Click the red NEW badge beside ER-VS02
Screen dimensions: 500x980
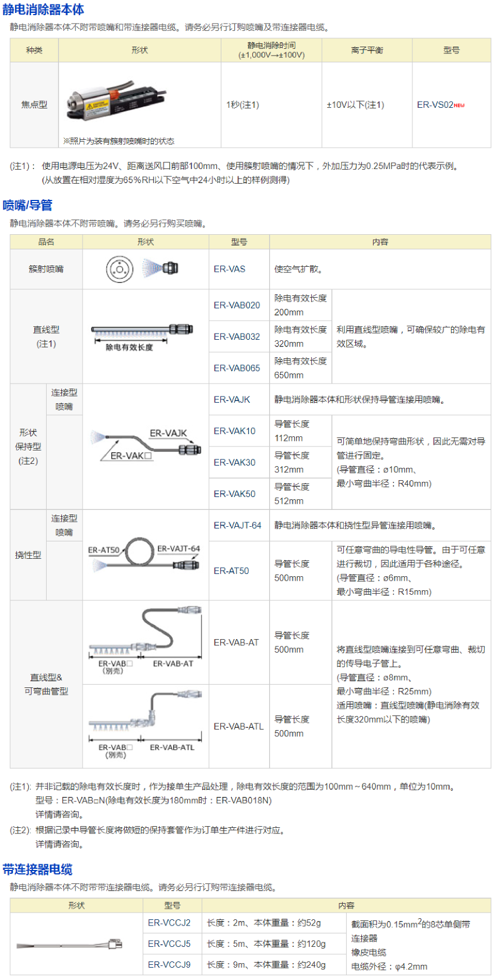[459, 106]
